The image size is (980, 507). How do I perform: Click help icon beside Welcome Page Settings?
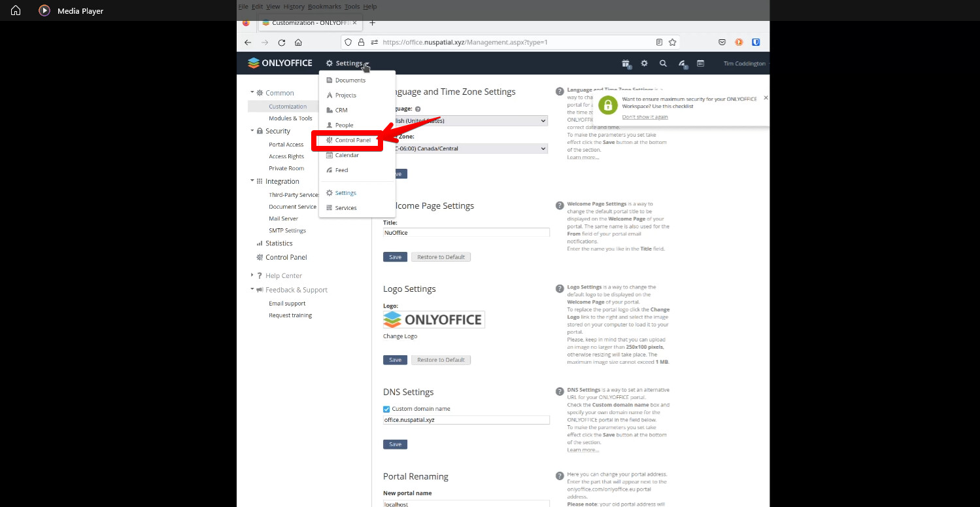(x=560, y=205)
